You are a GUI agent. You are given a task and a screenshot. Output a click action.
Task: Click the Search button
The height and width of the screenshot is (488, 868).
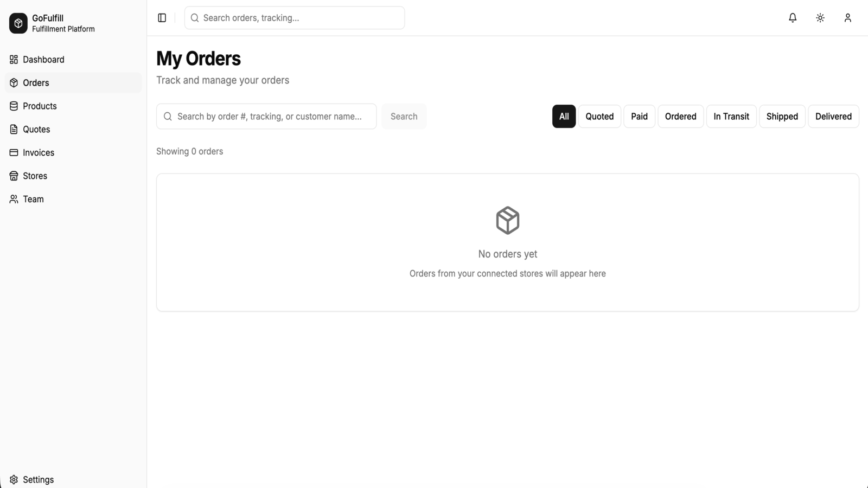pos(404,117)
